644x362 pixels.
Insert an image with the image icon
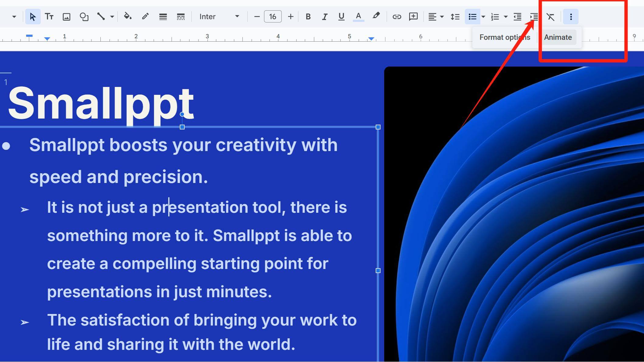click(66, 17)
